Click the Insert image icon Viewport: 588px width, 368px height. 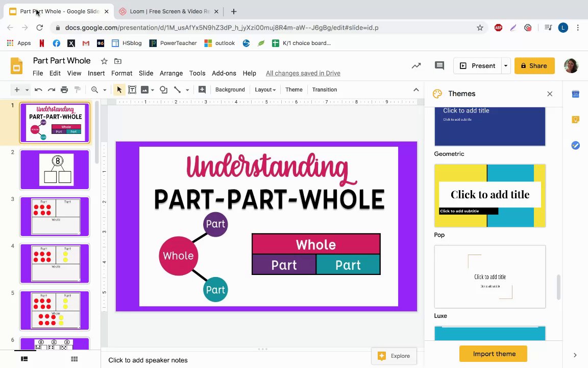point(145,90)
